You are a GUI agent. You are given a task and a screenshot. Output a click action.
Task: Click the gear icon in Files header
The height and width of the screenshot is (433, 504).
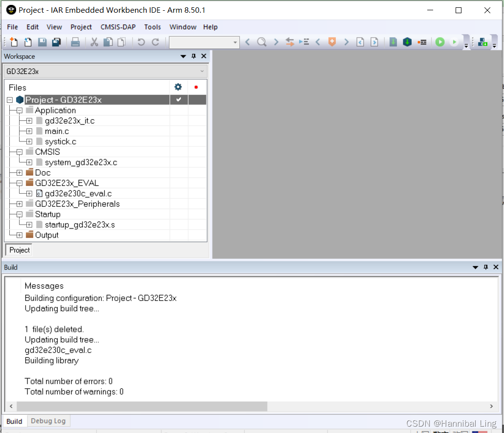click(178, 87)
